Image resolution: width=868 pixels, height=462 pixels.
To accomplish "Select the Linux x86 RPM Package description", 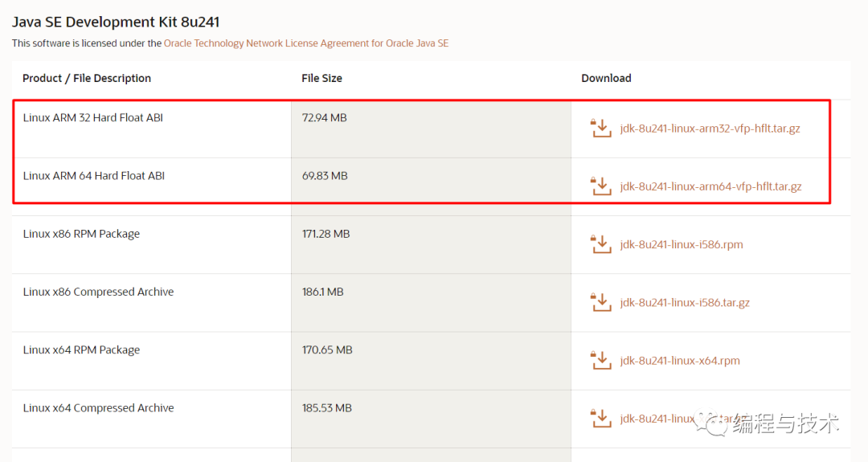I will pos(81,234).
